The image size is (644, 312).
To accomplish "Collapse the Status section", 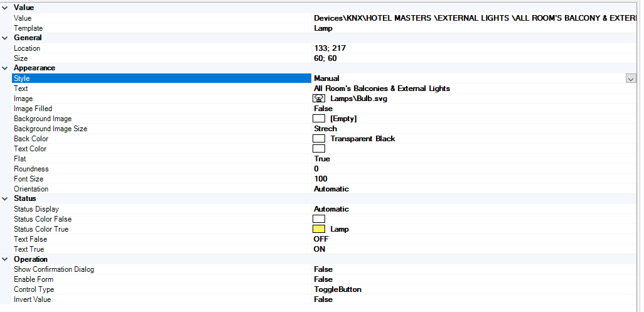I will pos(5,198).
